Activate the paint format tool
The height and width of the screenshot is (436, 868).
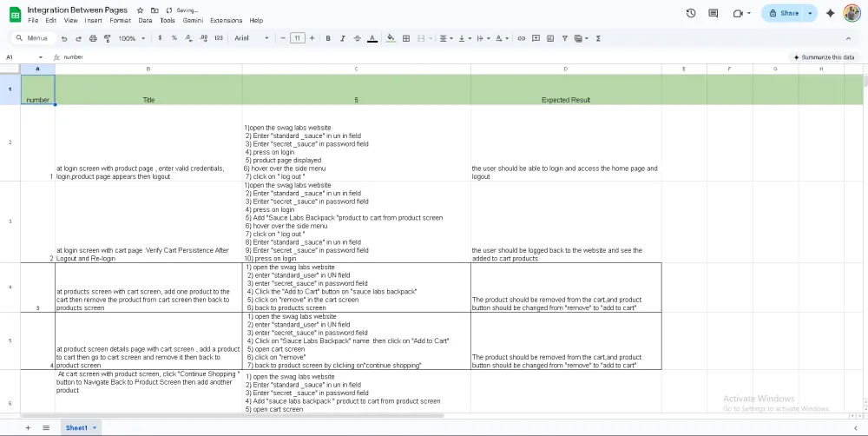pyautogui.click(x=108, y=38)
